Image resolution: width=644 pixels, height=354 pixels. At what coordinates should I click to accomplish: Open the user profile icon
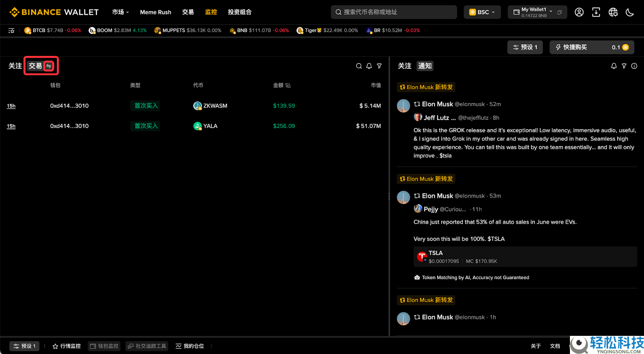point(579,12)
